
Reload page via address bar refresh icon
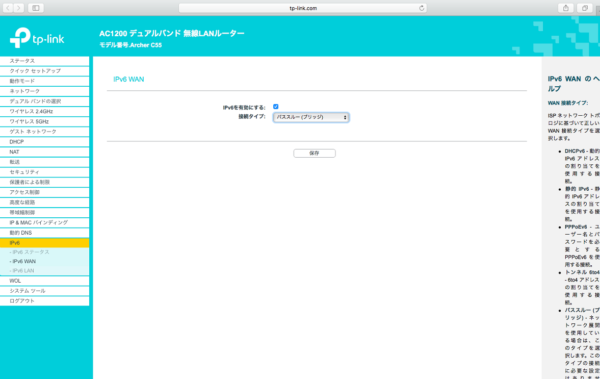tap(421, 8)
